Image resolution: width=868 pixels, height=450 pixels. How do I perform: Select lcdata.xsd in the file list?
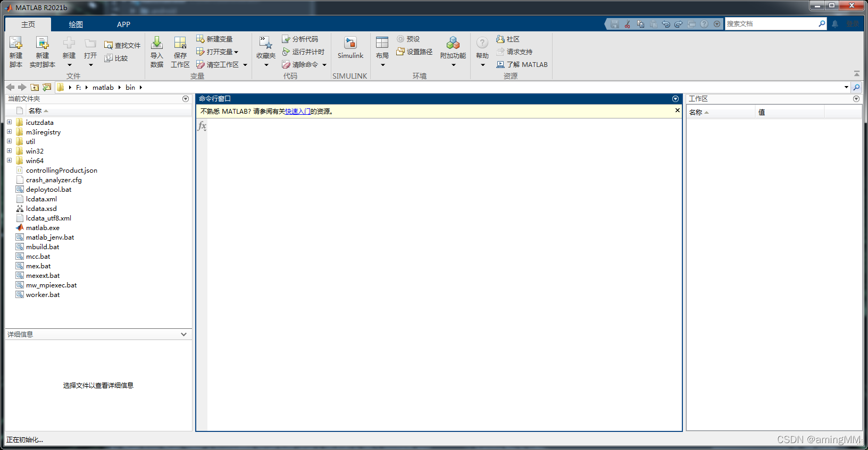pyautogui.click(x=41, y=209)
